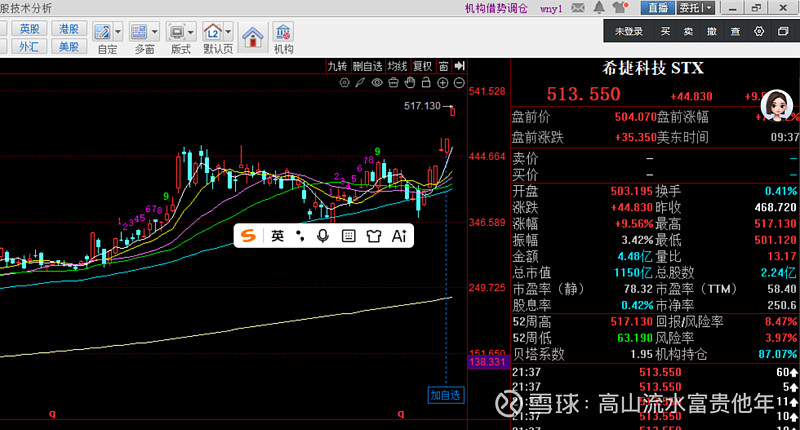Open the skin shirt icon in title bar
This screenshot has width=800, height=430.
point(619,8)
